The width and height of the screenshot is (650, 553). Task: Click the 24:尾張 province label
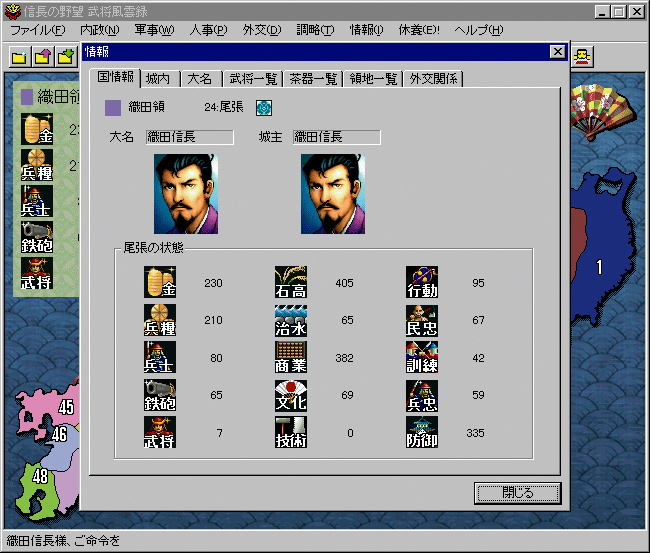tap(224, 107)
